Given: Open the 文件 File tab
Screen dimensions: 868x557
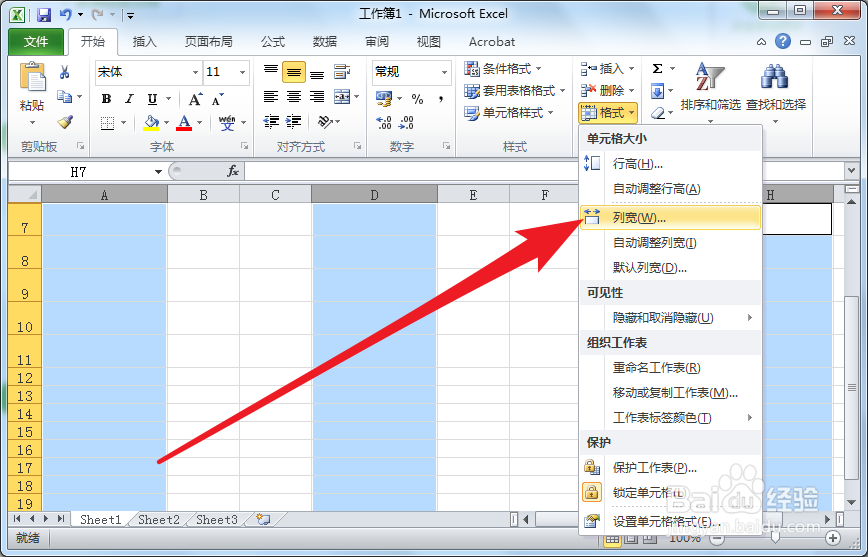Looking at the screenshot, I should [36, 42].
